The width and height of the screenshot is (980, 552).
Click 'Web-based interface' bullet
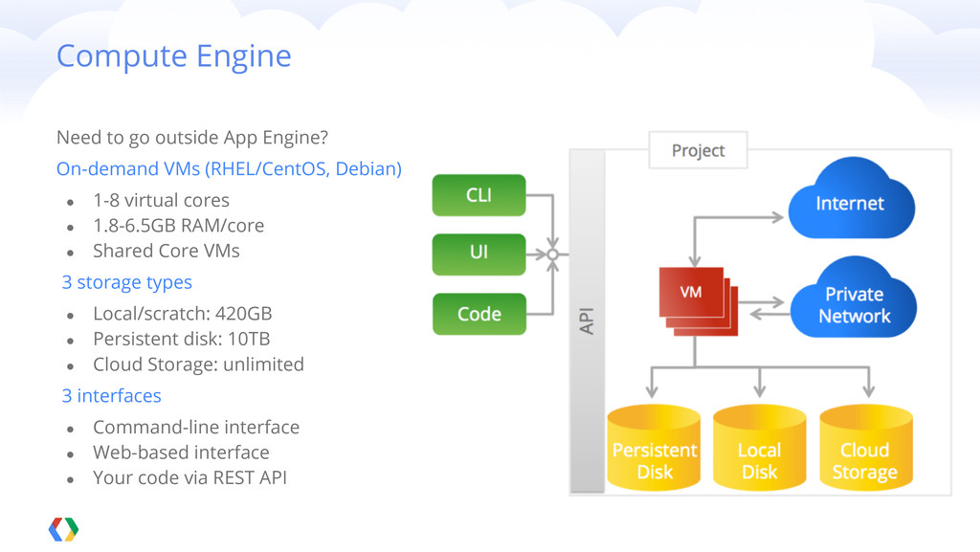[x=181, y=453]
